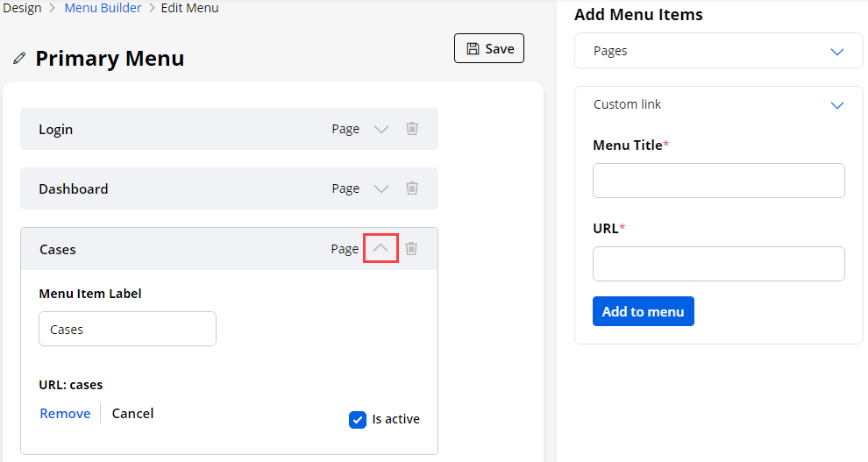Expand the Login menu item chevron
868x462 pixels.
[381, 129]
